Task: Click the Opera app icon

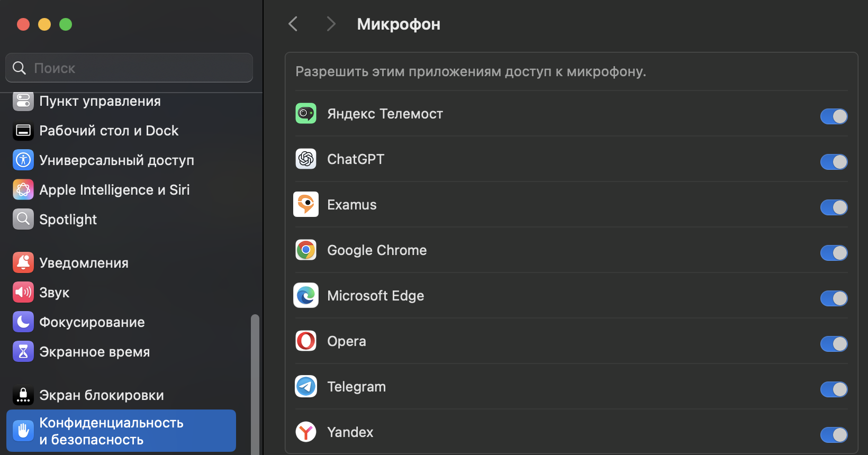Action: [x=306, y=341]
